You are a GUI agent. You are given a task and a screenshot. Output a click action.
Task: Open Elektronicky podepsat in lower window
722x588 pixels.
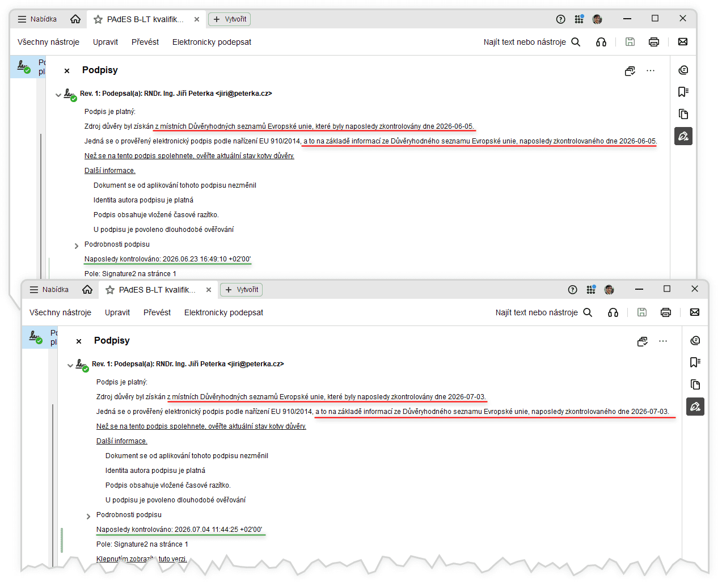tap(223, 312)
